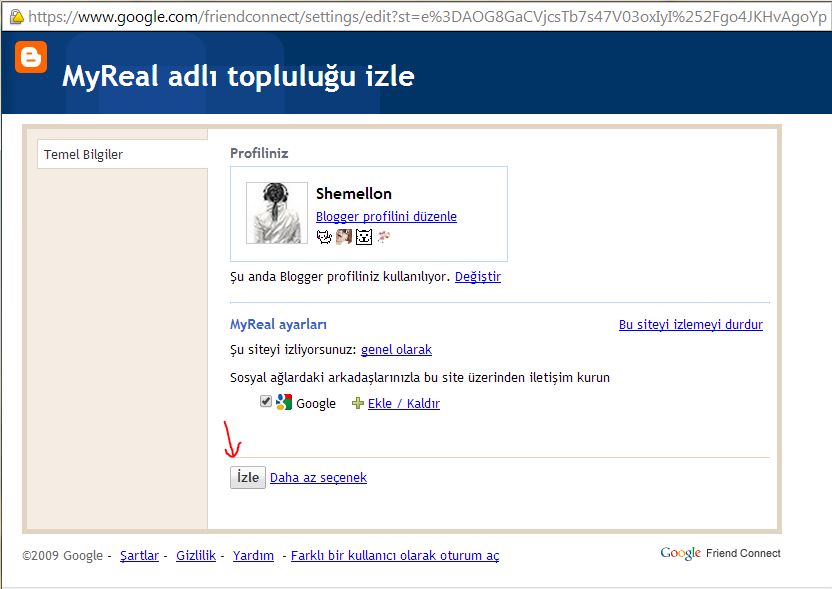Open the Ekle / Kaldır link
832x589 pixels.
click(404, 403)
